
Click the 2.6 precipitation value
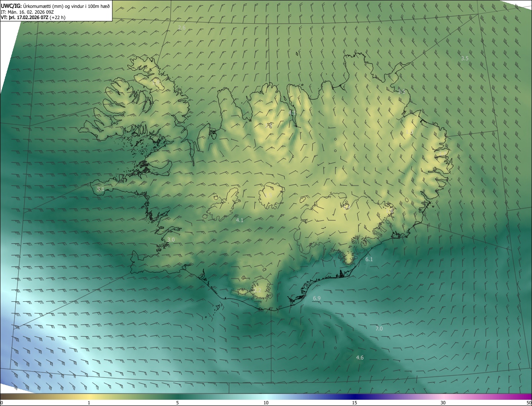[182, 28]
